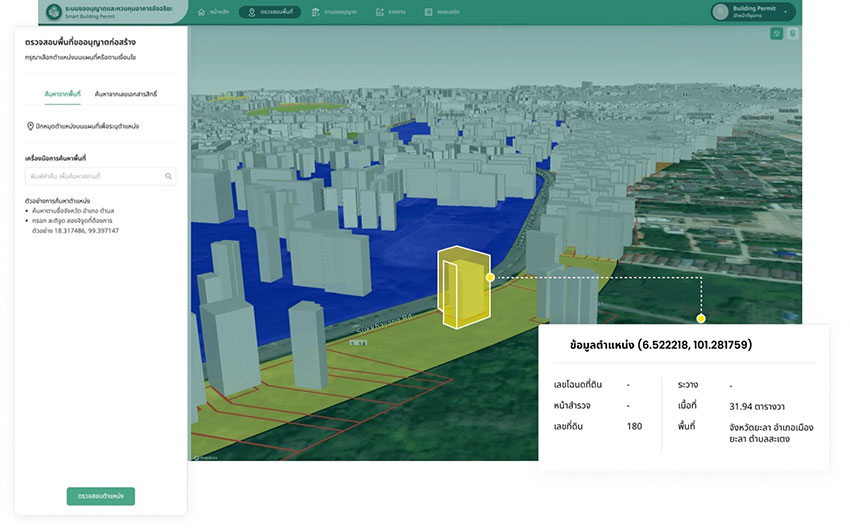Switch to the ค้นหาจากพื้นที่ tab
The image size is (850, 532).
pyautogui.click(x=62, y=94)
